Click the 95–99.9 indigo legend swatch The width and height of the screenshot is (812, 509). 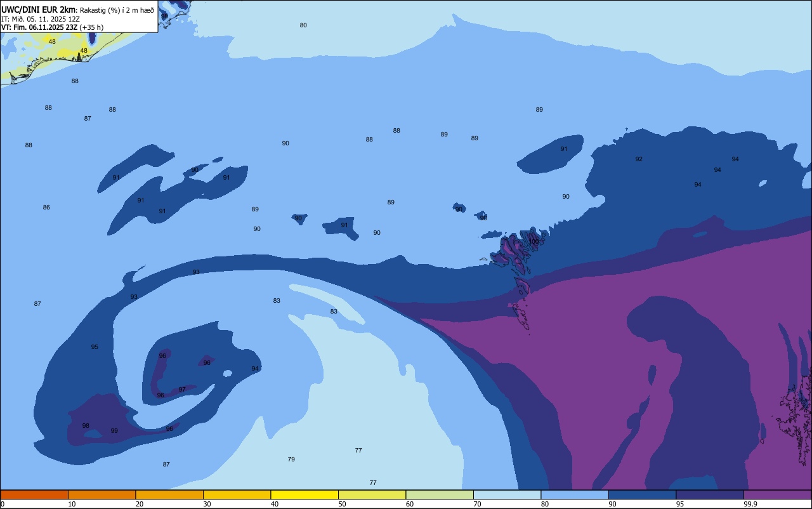coord(710,494)
